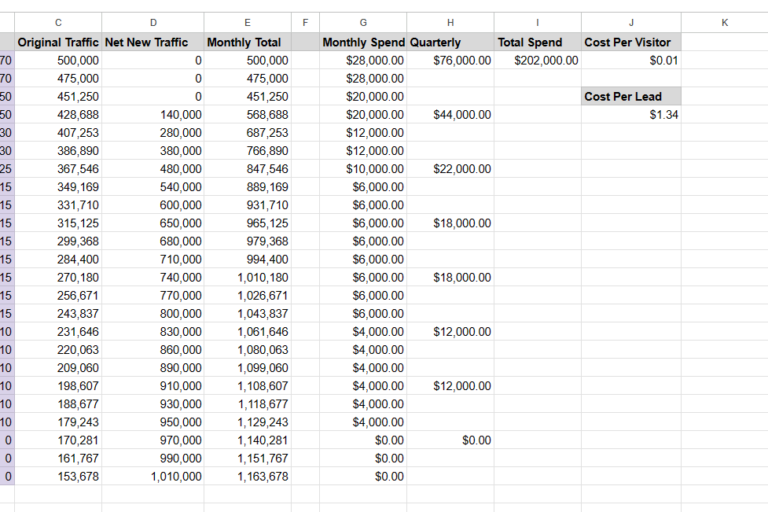Viewport: 768px width, 512px height.
Task: Click the Monthly Total header cell
Action: (248, 42)
